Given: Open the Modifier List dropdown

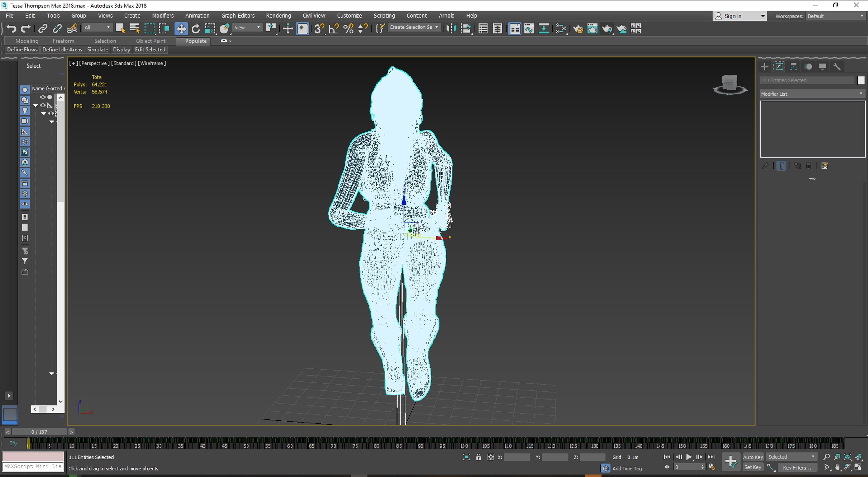Looking at the screenshot, I should (x=811, y=94).
